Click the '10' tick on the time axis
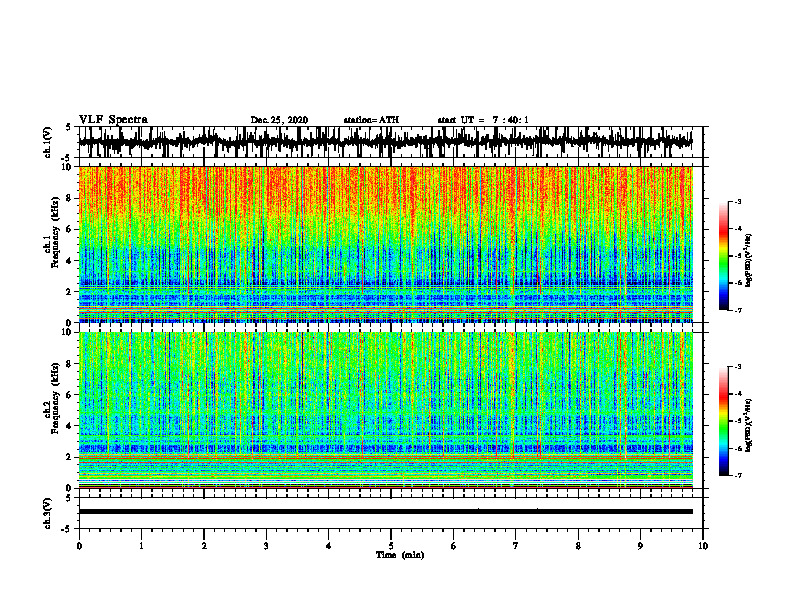 coord(703,546)
